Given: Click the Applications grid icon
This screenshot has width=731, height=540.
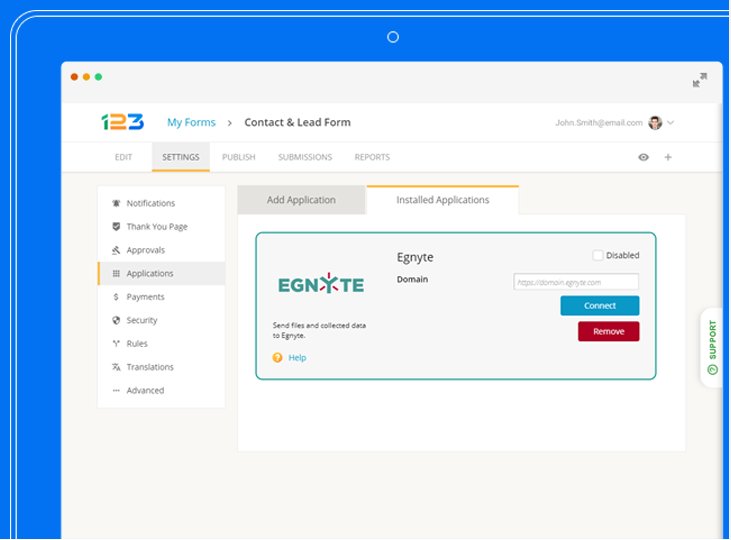Looking at the screenshot, I should click(x=116, y=273).
